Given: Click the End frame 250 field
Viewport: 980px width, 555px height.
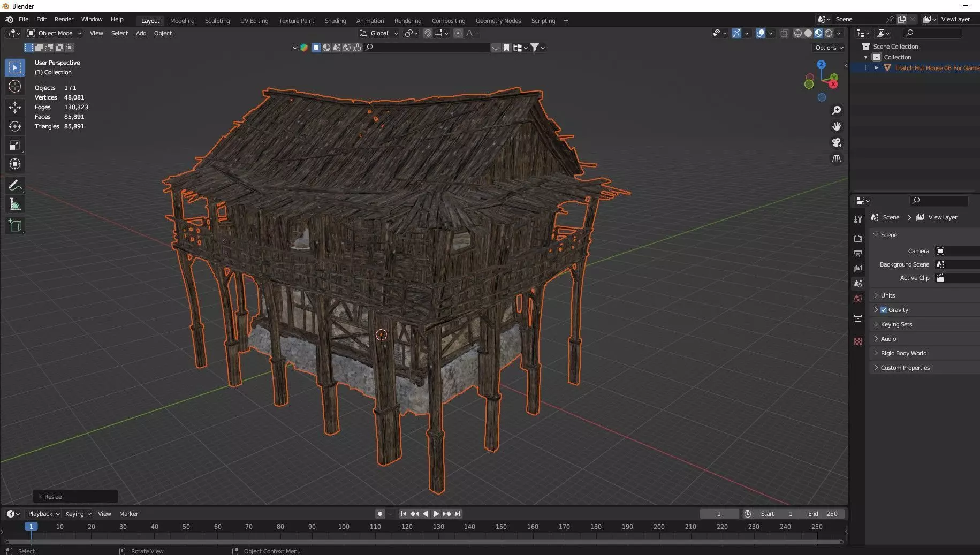Looking at the screenshot, I should click(x=823, y=514).
